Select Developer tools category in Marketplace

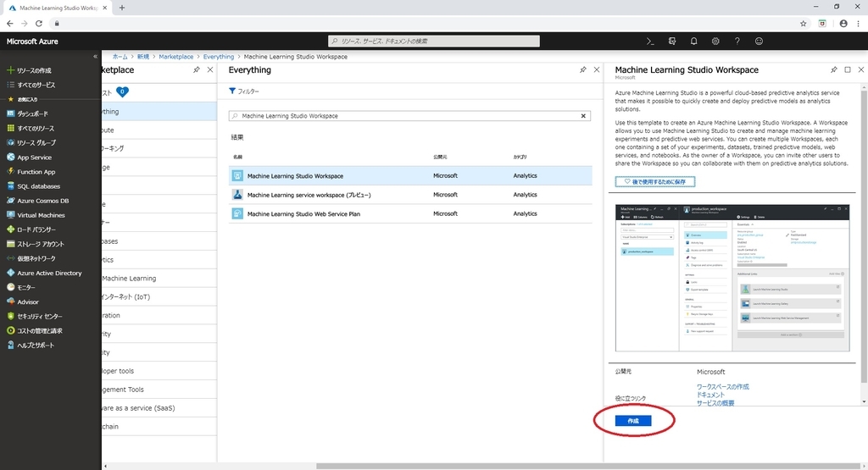click(159, 371)
